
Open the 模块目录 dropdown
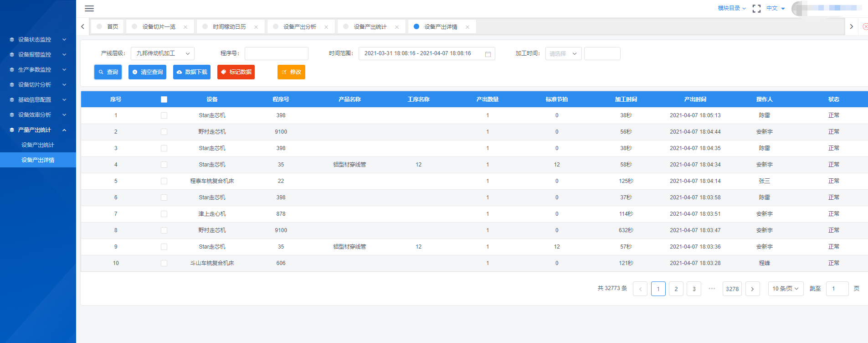point(732,8)
